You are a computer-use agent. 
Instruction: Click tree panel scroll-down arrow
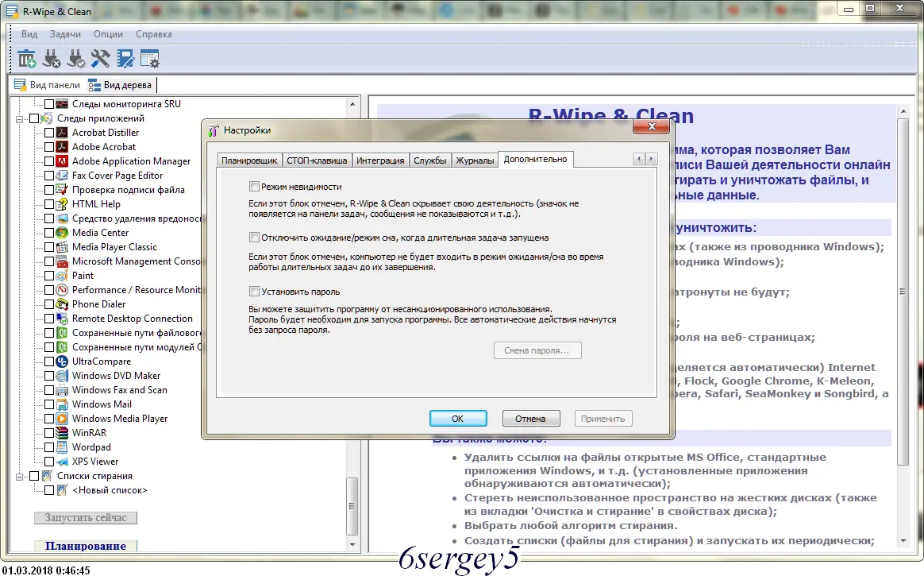352,545
